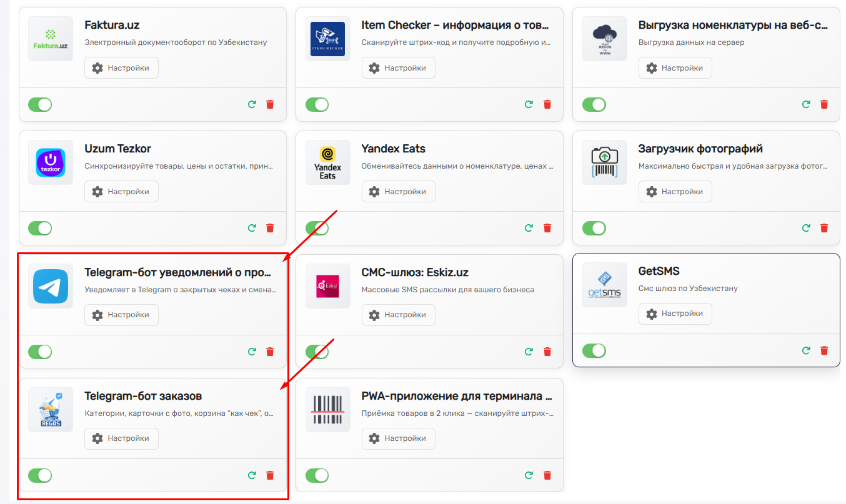Click the Yandex Eats logo thumbnail

pyautogui.click(x=327, y=162)
